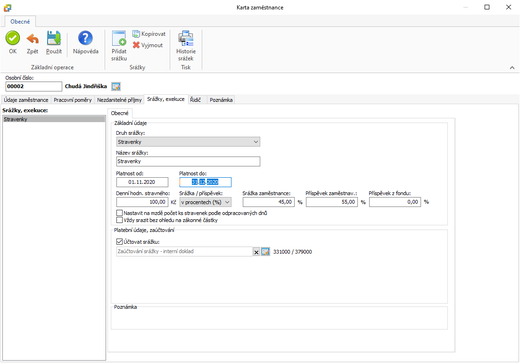Collapse the ribbon with the chevron

(x=512, y=68)
